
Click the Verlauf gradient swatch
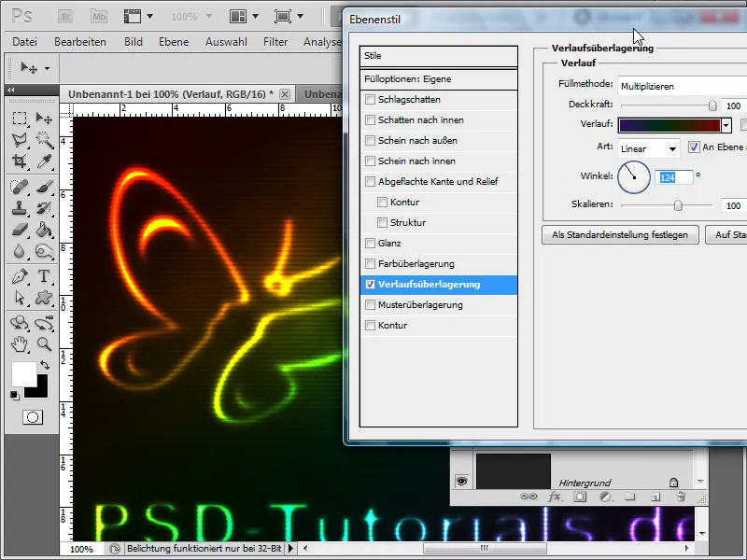669,126
